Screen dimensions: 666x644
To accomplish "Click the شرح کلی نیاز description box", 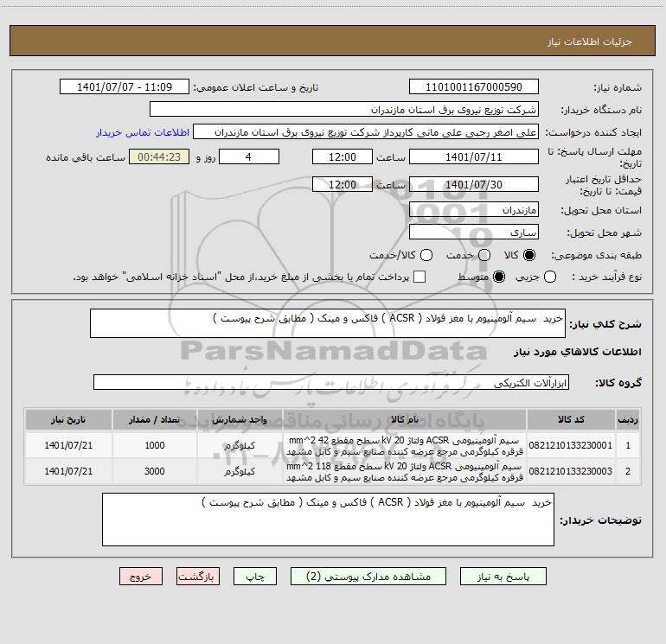I will click(x=328, y=323).
